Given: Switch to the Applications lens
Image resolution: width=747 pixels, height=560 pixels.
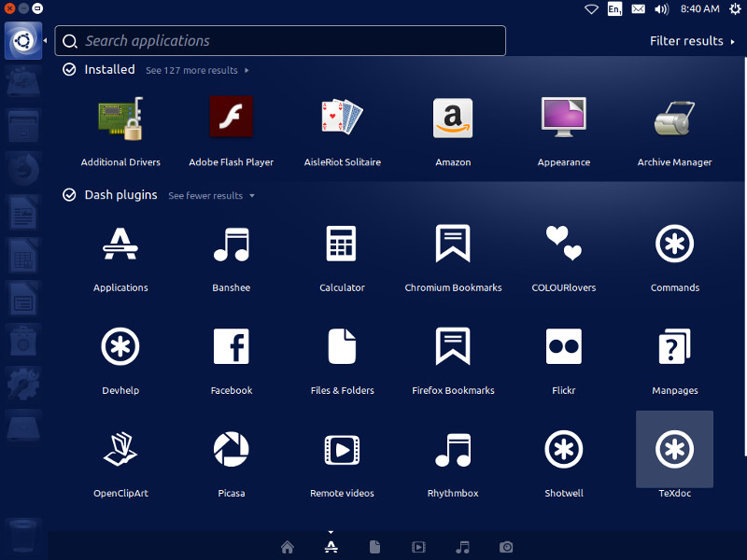Looking at the screenshot, I should pos(331,547).
